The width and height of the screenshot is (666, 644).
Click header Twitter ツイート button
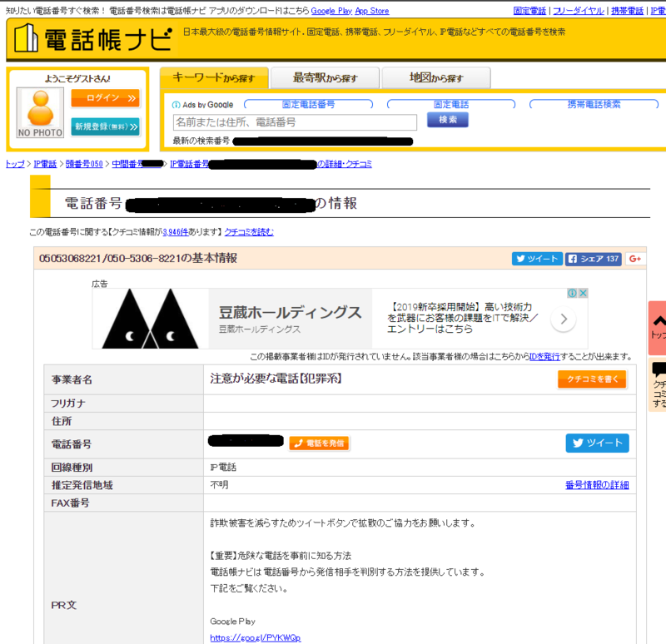tap(537, 259)
